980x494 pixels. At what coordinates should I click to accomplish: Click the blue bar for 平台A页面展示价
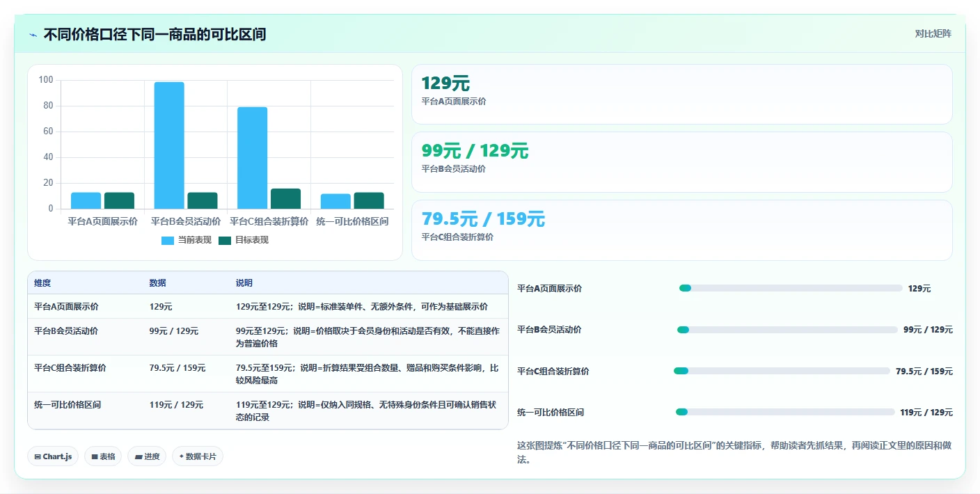pos(86,200)
